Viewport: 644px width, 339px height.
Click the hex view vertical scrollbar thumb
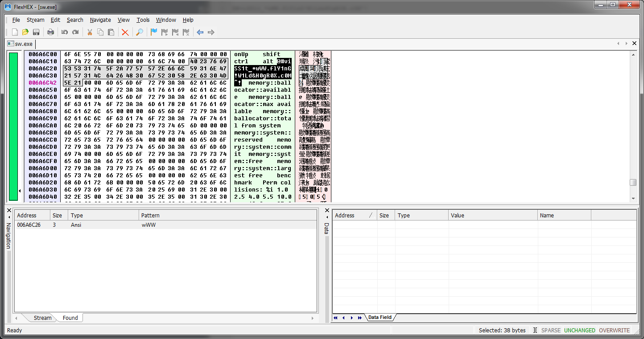633,183
